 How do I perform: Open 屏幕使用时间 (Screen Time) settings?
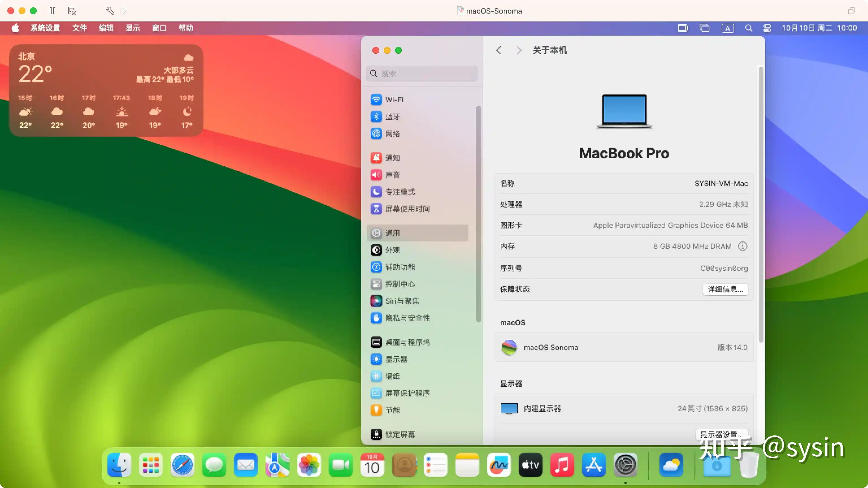click(408, 209)
